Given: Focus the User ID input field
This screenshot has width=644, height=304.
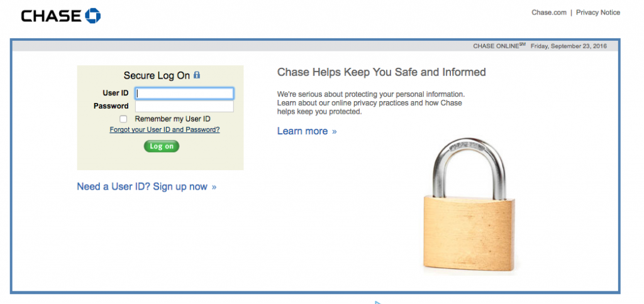Looking at the screenshot, I should (x=184, y=94).
